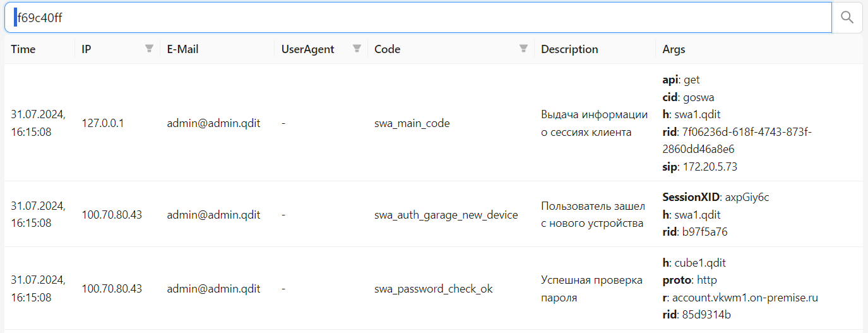The width and height of the screenshot is (868, 333).
Task: Open the IP column filter
Action: coord(149,49)
